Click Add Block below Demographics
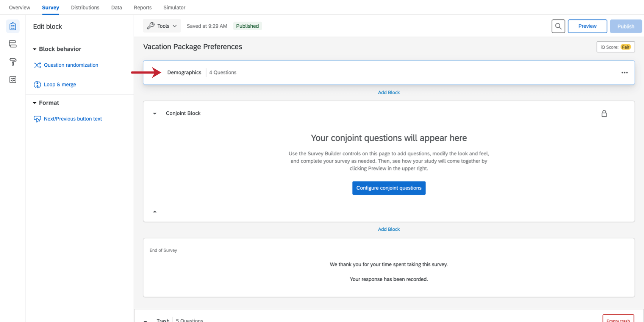644x322 pixels. coord(389,92)
